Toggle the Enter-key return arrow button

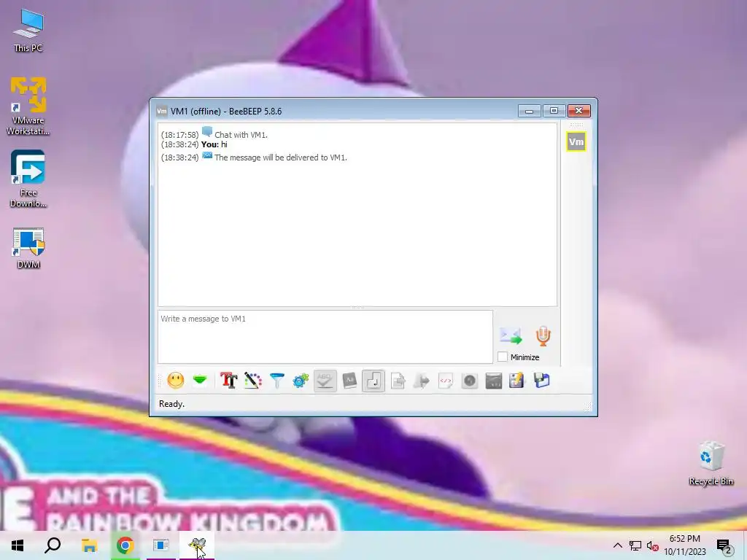373,381
